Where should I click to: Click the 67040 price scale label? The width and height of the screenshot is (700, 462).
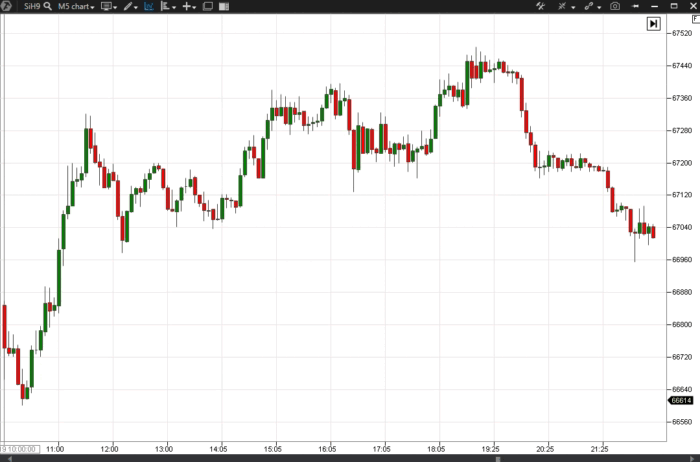pos(682,228)
